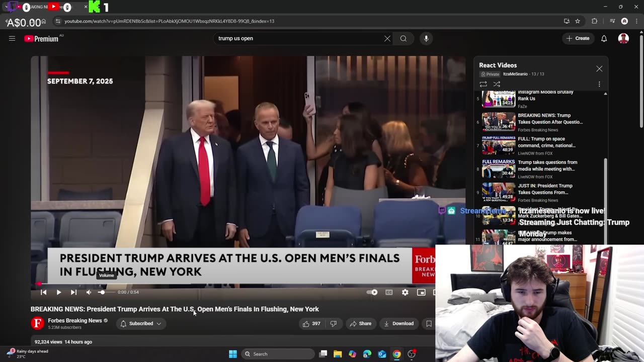Skip to the next video

point(73,292)
